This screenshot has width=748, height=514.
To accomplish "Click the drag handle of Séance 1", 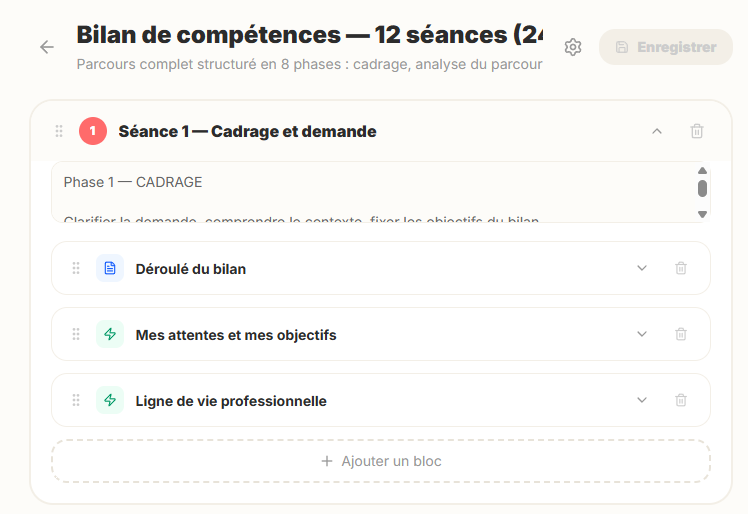I will pyautogui.click(x=59, y=131).
